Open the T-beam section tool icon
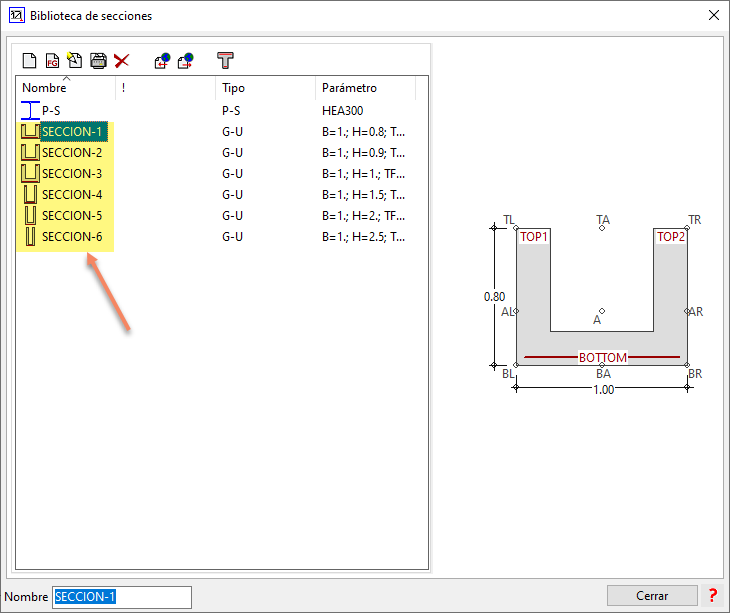730x613 pixels. 225,61
